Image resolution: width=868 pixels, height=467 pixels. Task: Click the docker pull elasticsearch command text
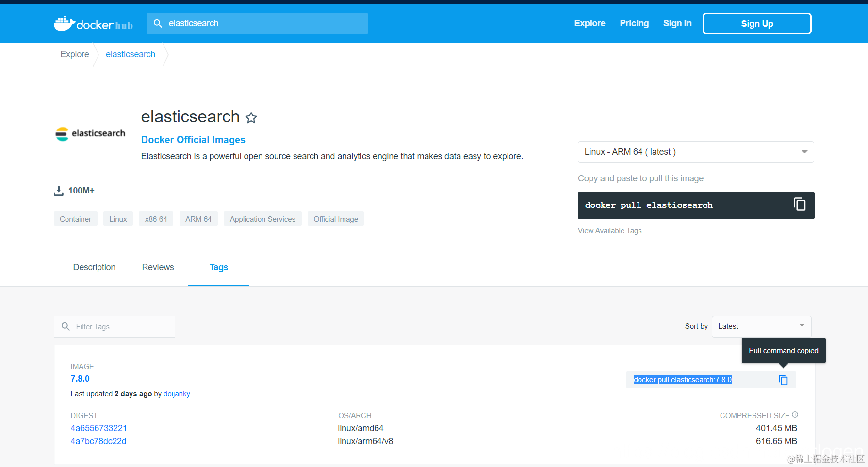[x=649, y=205]
